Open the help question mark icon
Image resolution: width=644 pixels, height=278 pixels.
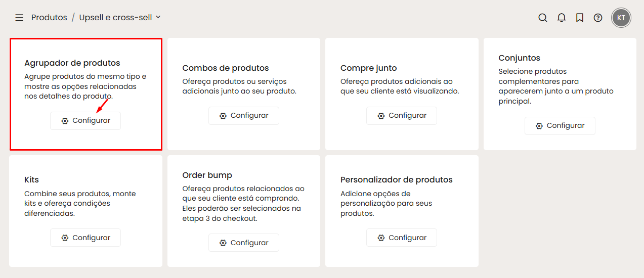598,18
